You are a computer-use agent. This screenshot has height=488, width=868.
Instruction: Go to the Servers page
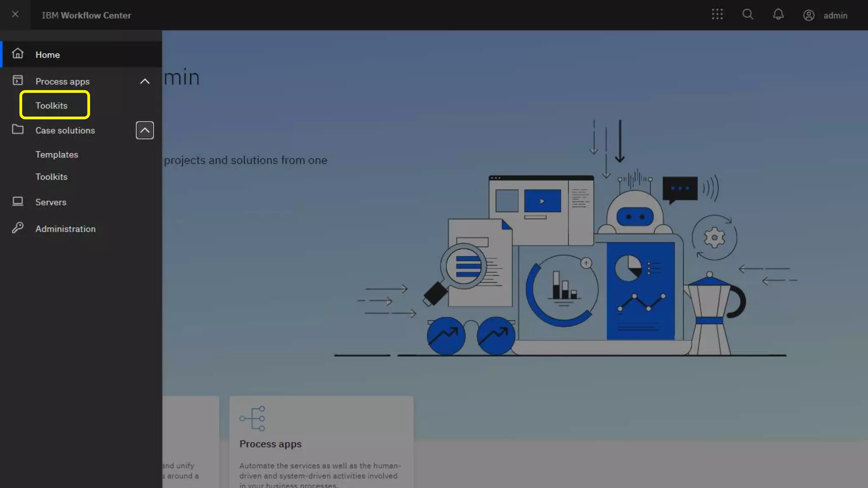[51, 202]
